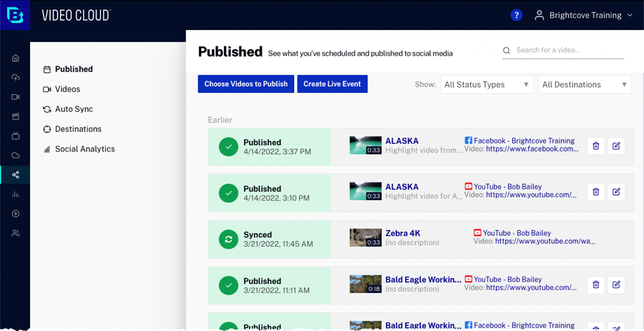Screen dimensions: 644x331
Task: Open the Social share module icon
Action: [15, 174]
